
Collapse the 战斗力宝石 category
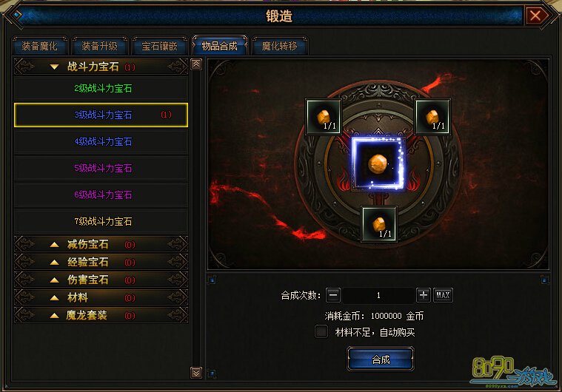tap(101, 67)
